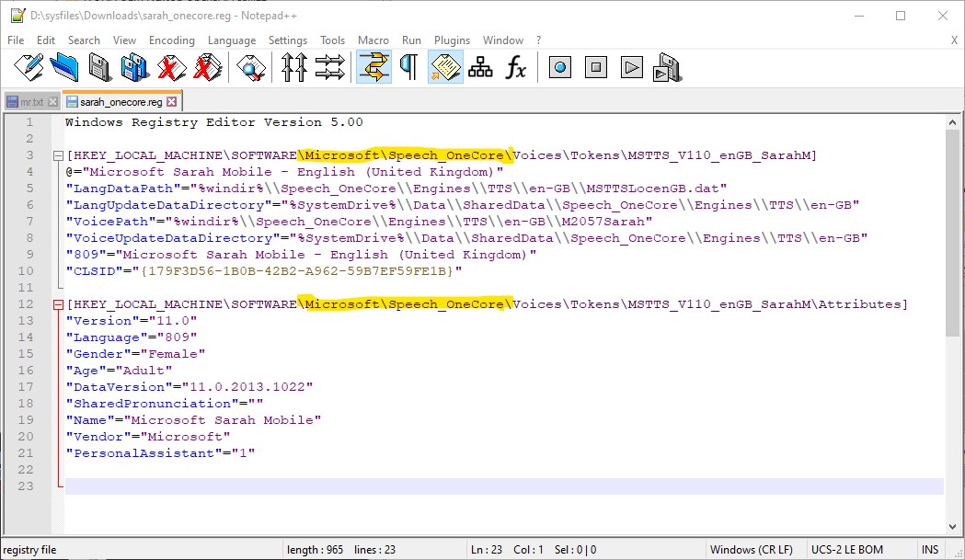Click the Close file red X icon
Screen dimensions: 965x560
click(171, 67)
